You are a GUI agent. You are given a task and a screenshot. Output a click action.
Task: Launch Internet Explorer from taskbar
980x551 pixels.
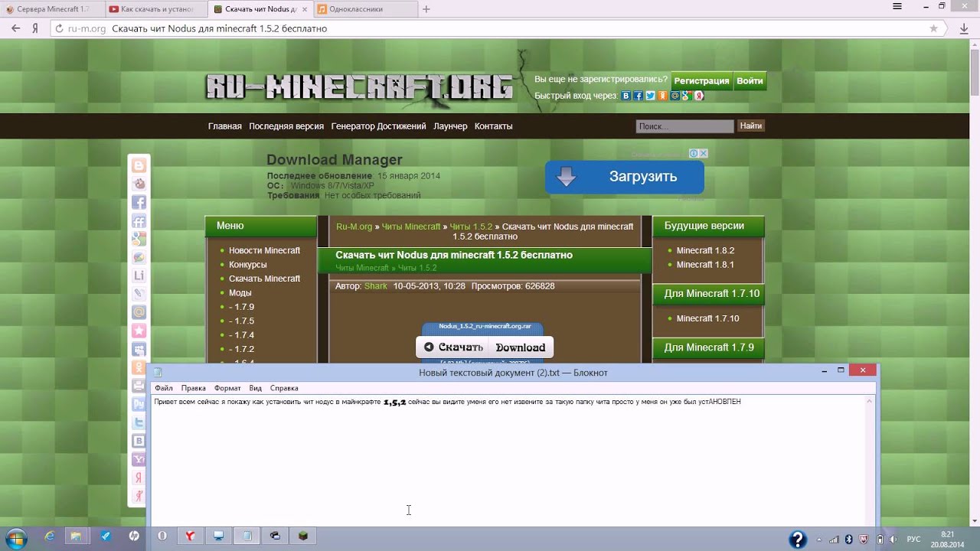[50, 537]
